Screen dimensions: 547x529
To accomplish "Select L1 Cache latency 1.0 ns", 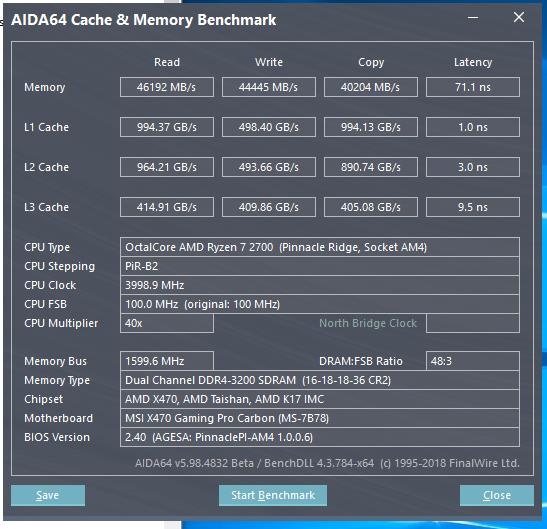I will click(473, 127).
